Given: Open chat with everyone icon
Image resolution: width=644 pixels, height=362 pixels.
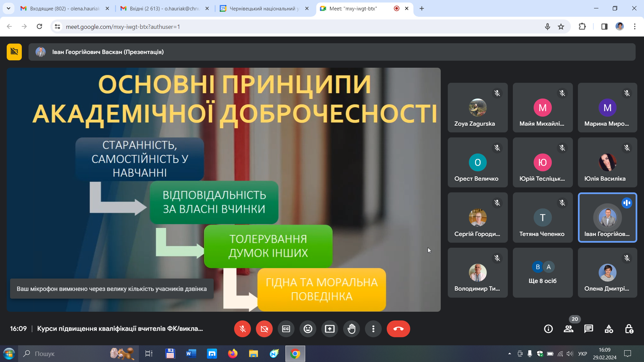Looking at the screenshot, I should [589, 329].
